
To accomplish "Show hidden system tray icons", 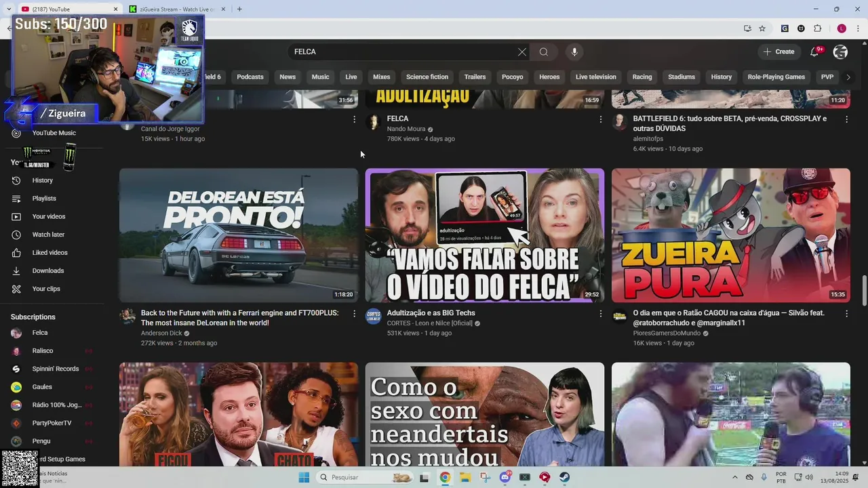I will (734, 477).
